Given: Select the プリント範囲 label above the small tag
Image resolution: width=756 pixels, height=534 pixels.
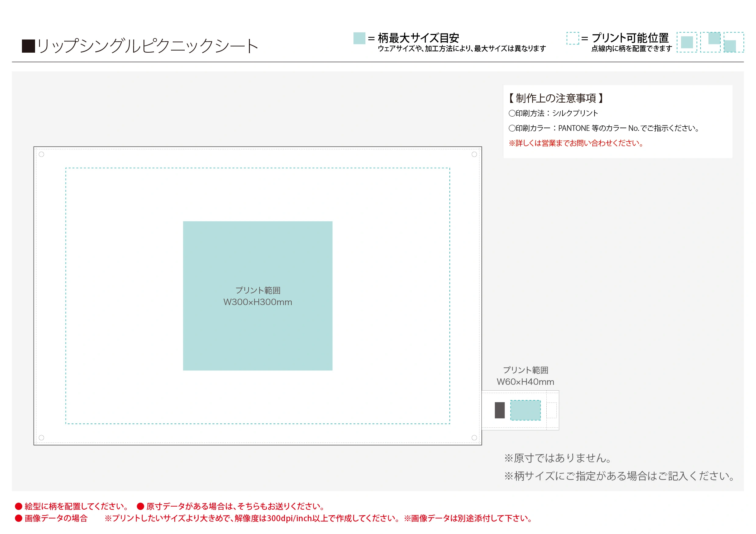Looking at the screenshot, I should pos(526,370).
